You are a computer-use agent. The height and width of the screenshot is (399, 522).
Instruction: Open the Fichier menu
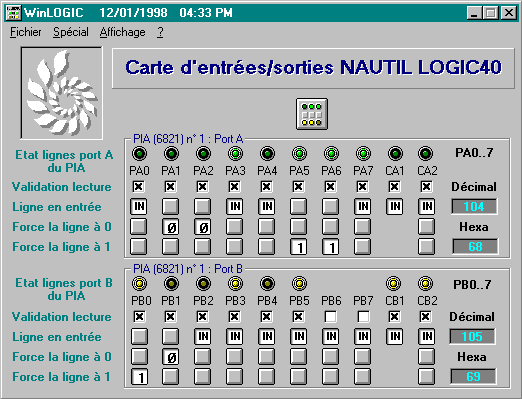[x=26, y=32]
